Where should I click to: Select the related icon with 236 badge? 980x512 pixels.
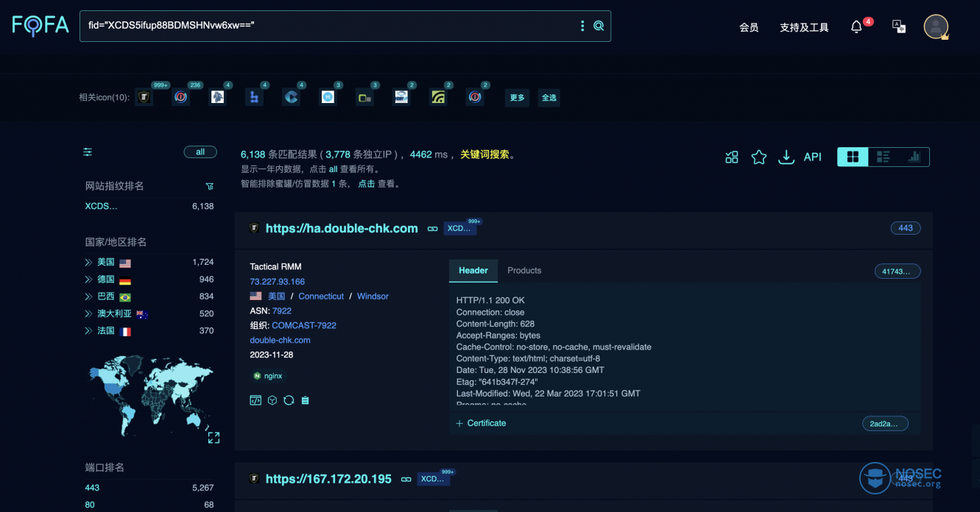[180, 97]
